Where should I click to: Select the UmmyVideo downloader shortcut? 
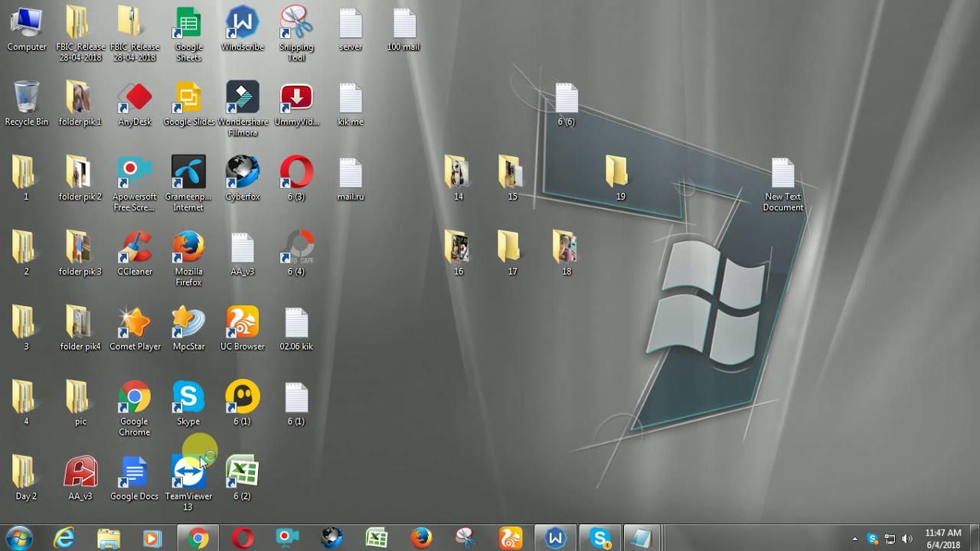click(296, 104)
